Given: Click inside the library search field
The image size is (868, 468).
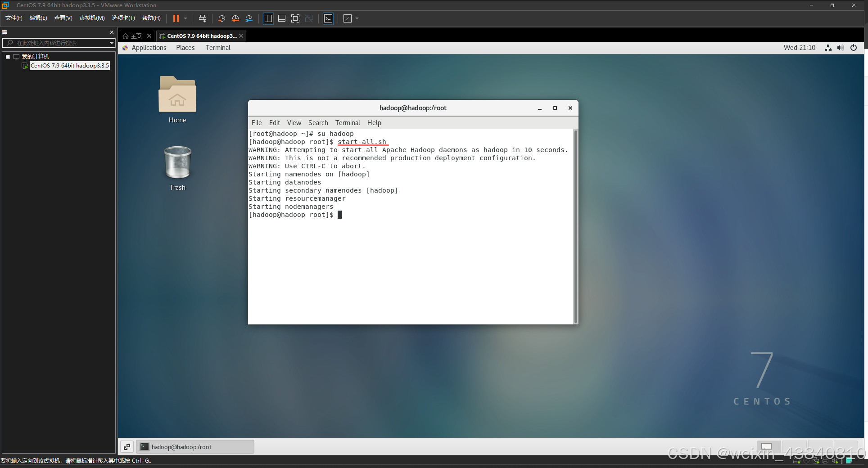Looking at the screenshot, I should [x=59, y=43].
